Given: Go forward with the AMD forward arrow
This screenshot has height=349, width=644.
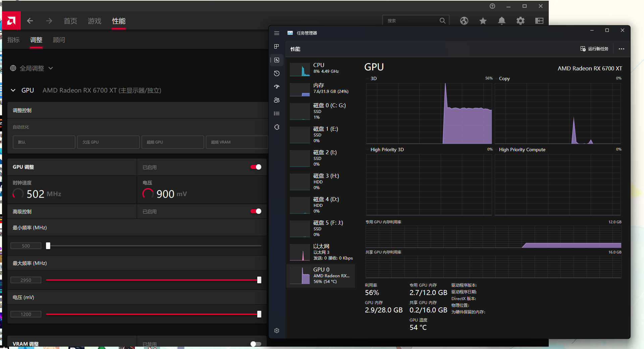Looking at the screenshot, I should [x=49, y=21].
